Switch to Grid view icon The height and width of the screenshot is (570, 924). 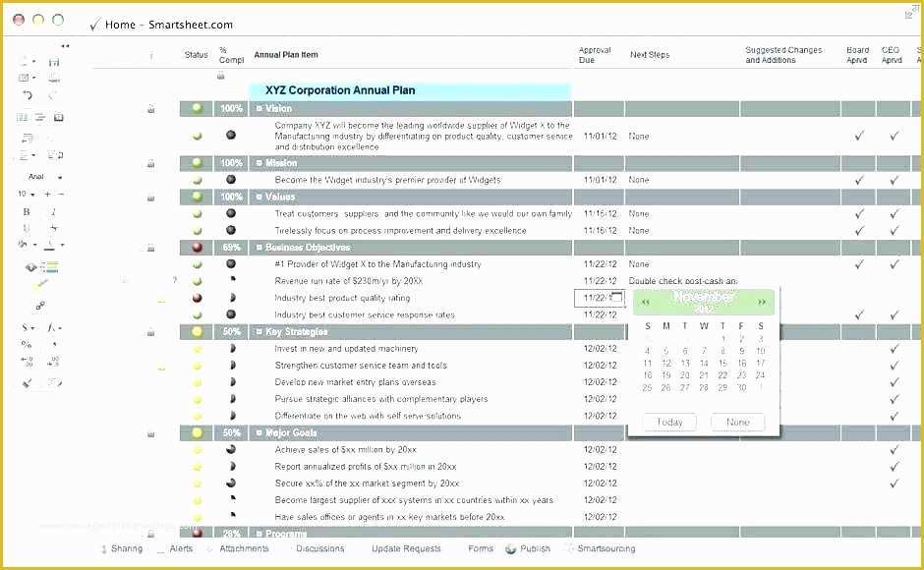coord(23,117)
